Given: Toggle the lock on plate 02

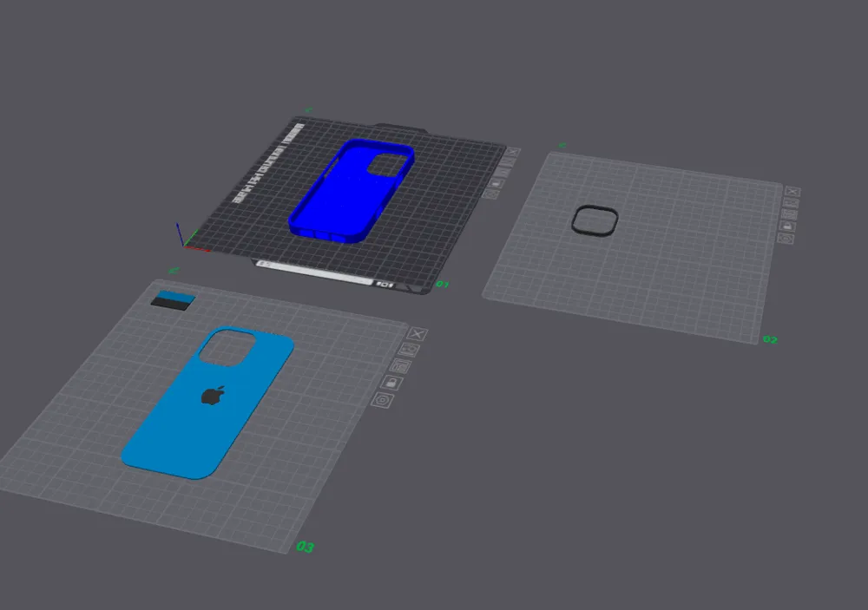Looking at the screenshot, I should click(787, 226).
